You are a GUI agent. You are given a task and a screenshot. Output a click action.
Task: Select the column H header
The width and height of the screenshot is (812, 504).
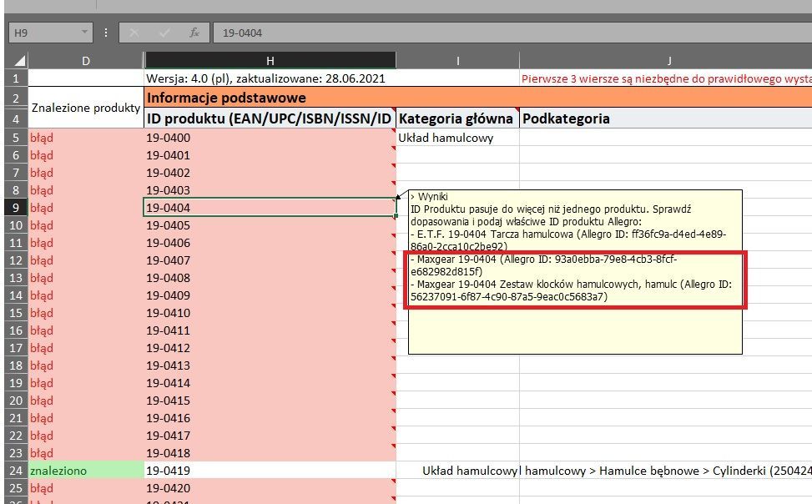pos(270,60)
